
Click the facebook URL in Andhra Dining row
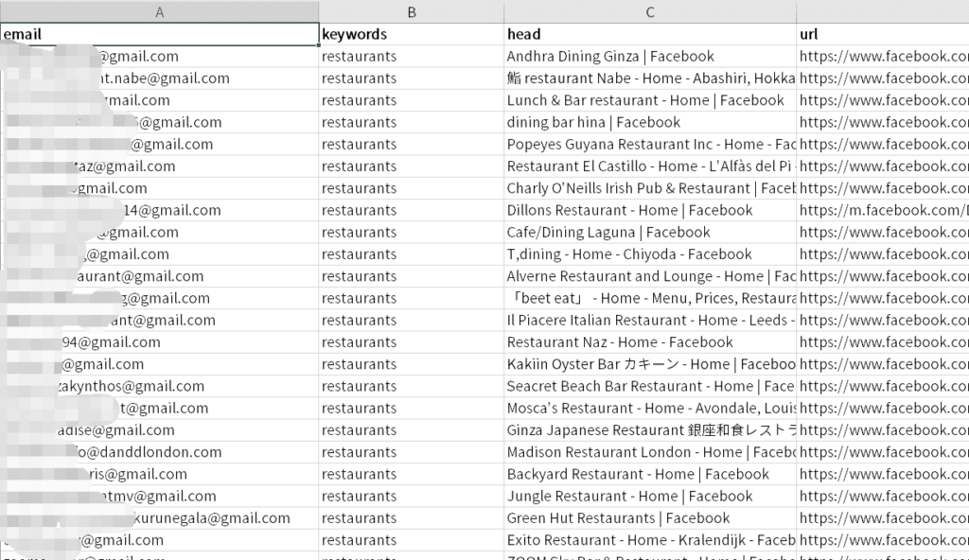pyautogui.click(x=884, y=56)
